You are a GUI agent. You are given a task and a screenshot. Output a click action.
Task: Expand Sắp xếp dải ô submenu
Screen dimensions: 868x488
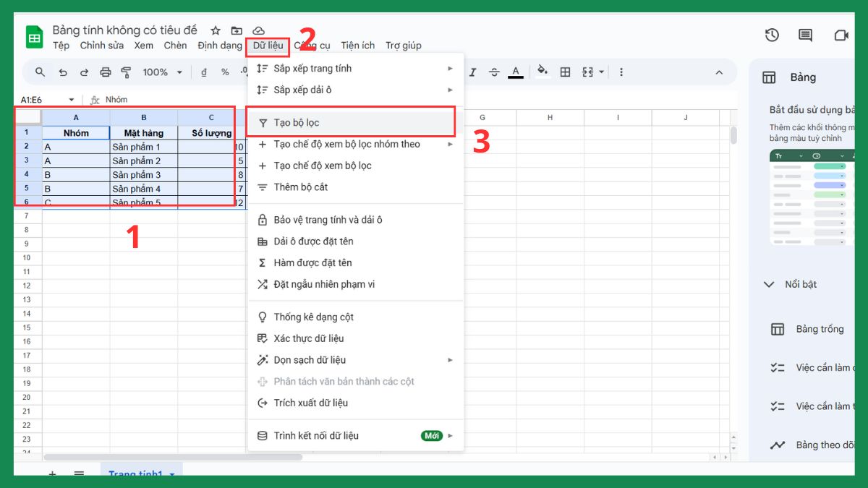click(x=356, y=90)
